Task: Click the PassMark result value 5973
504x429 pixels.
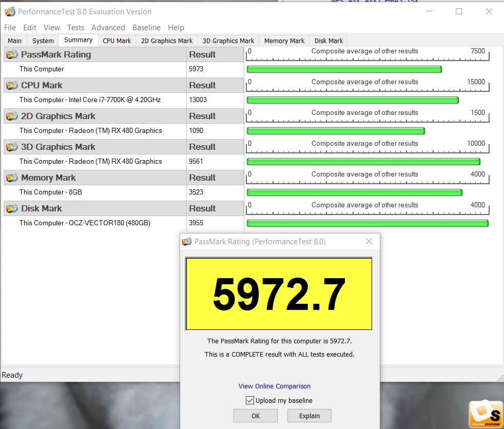Action: pos(196,69)
